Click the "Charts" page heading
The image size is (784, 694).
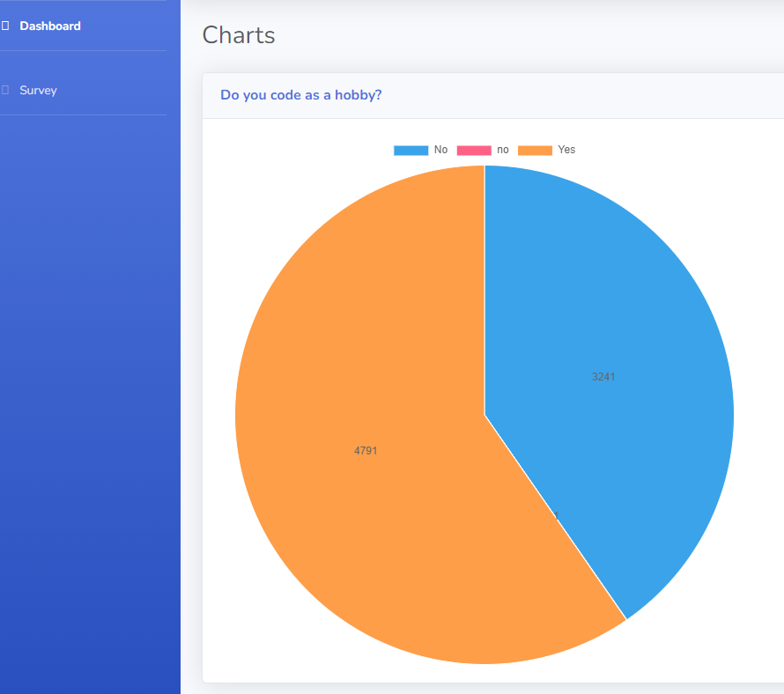239,35
